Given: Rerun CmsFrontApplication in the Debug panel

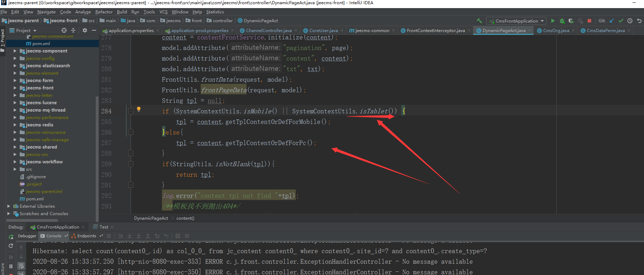Looking at the screenshot, I should pyautogui.click(x=11, y=237).
